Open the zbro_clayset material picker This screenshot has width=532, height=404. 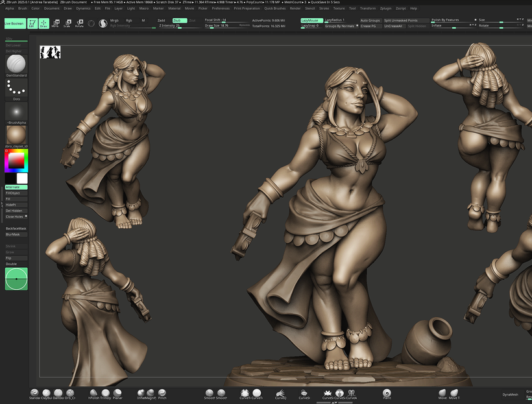[16, 136]
